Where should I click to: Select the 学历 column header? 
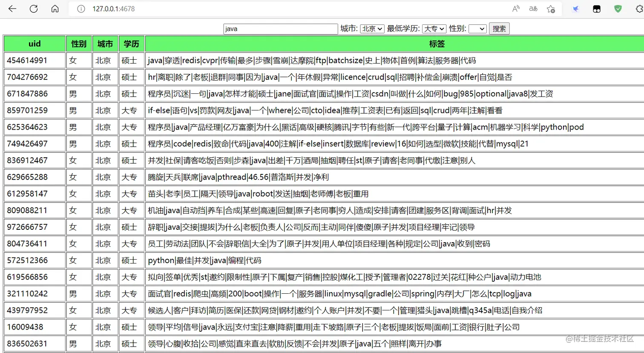[131, 43]
